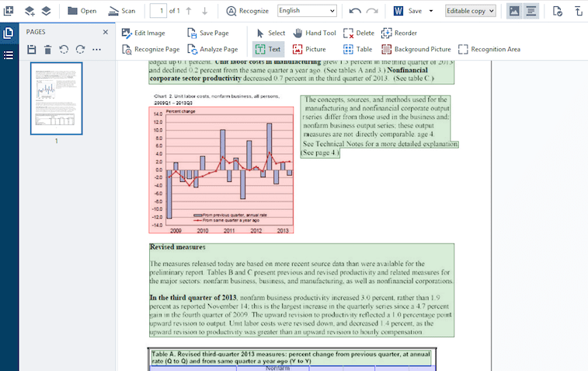Go to previous page with up arrow

(189, 11)
